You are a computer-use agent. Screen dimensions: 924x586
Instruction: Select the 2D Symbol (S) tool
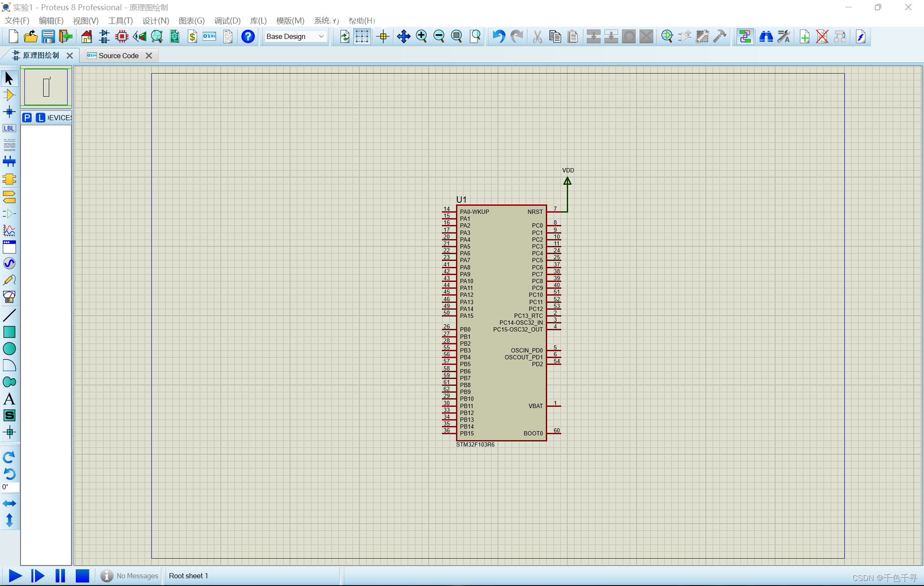tap(9, 415)
